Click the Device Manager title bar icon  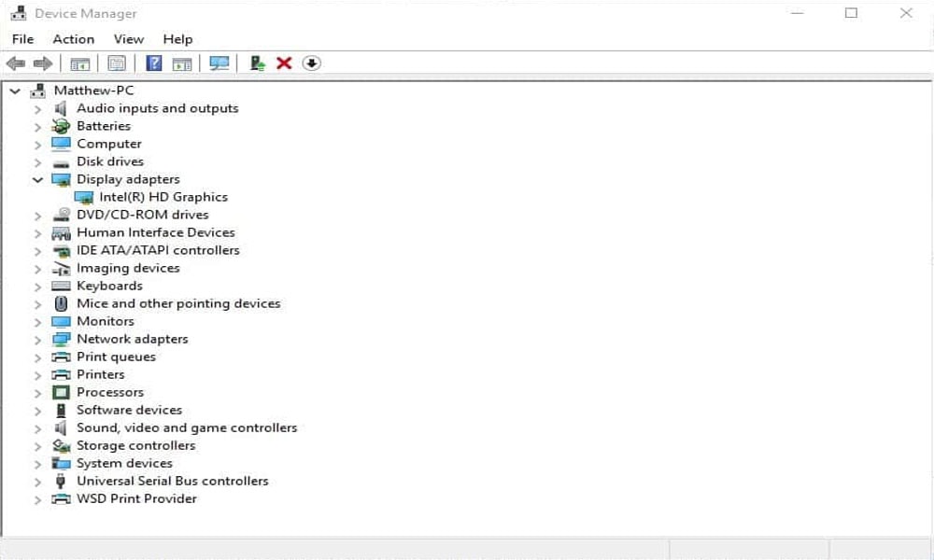(x=19, y=13)
